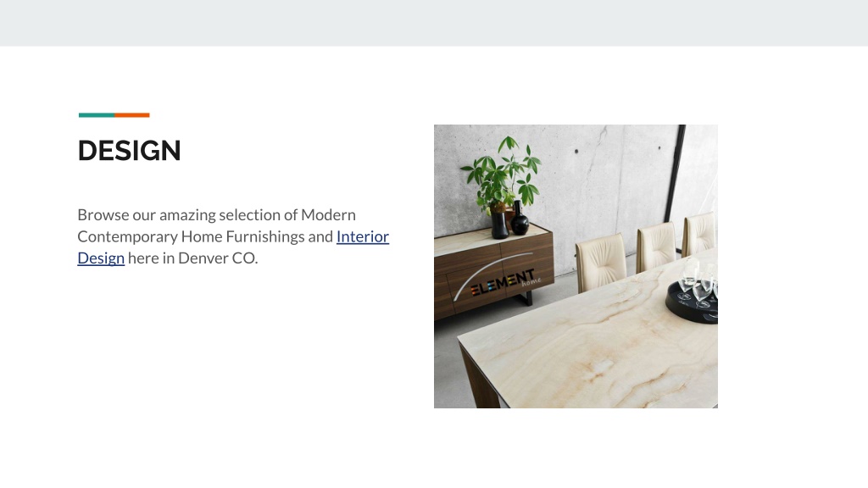Click the word Design in underlined link
Image resolution: width=868 pixels, height=488 pixels.
pyautogui.click(x=101, y=258)
